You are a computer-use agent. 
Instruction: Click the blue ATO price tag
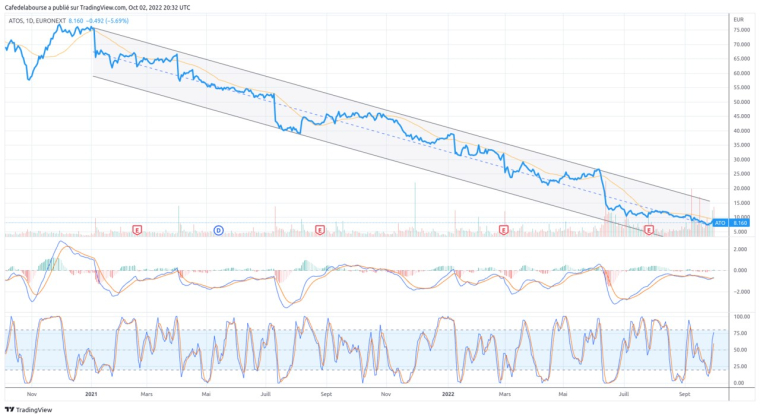point(720,223)
